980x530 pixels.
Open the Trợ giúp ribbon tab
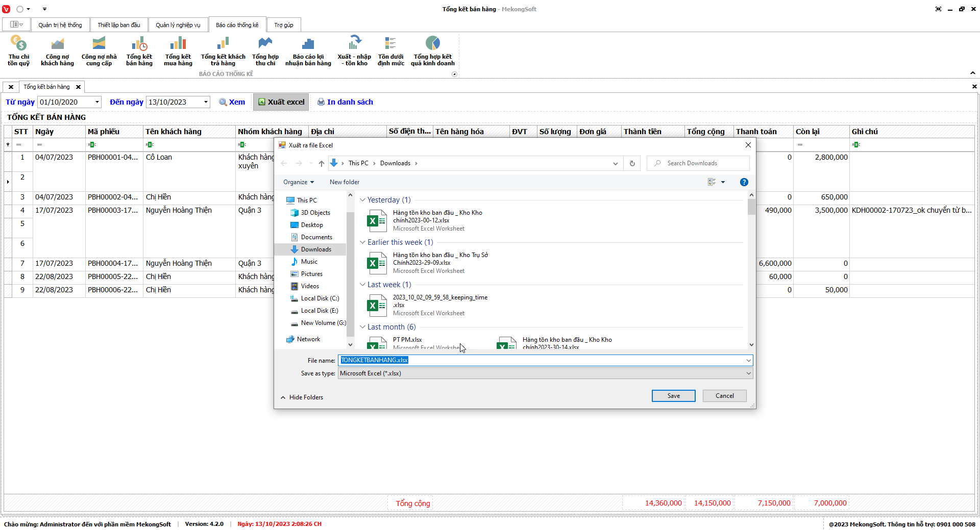(x=283, y=25)
